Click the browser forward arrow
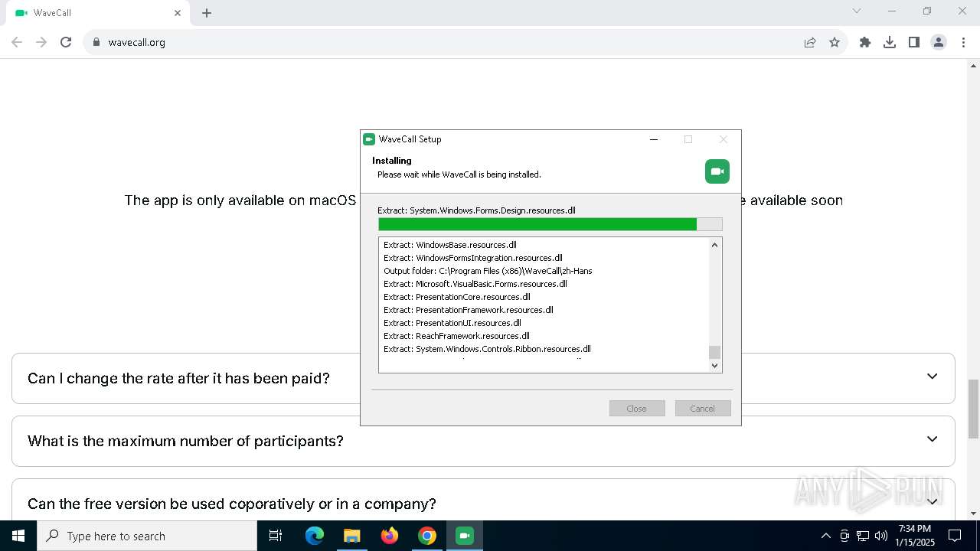This screenshot has height=551, width=980. [x=41, y=42]
